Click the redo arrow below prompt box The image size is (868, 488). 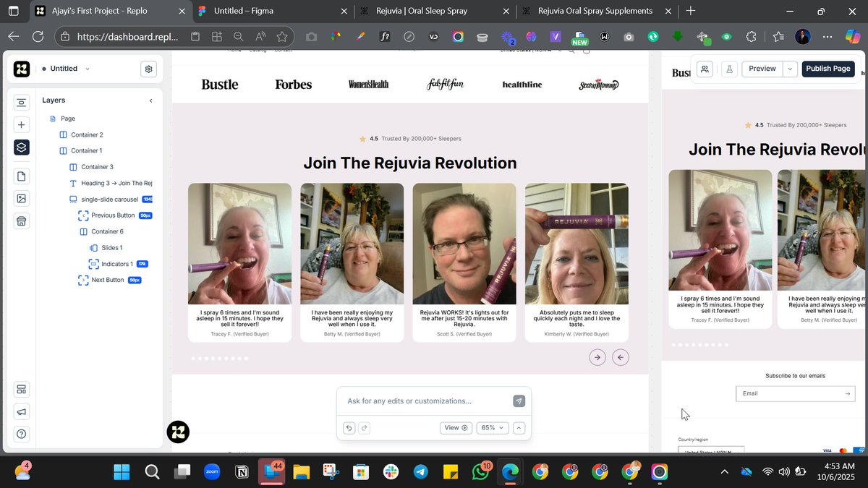pos(364,428)
